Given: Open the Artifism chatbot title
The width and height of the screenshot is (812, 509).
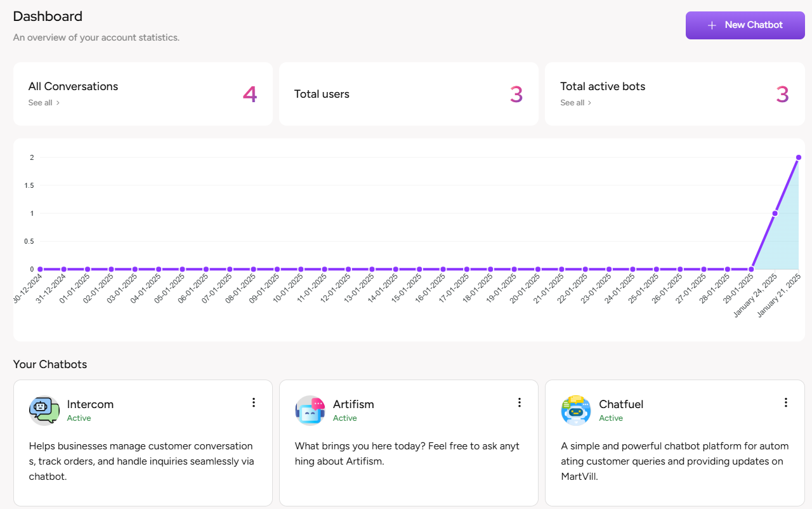Looking at the screenshot, I should pyautogui.click(x=353, y=404).
